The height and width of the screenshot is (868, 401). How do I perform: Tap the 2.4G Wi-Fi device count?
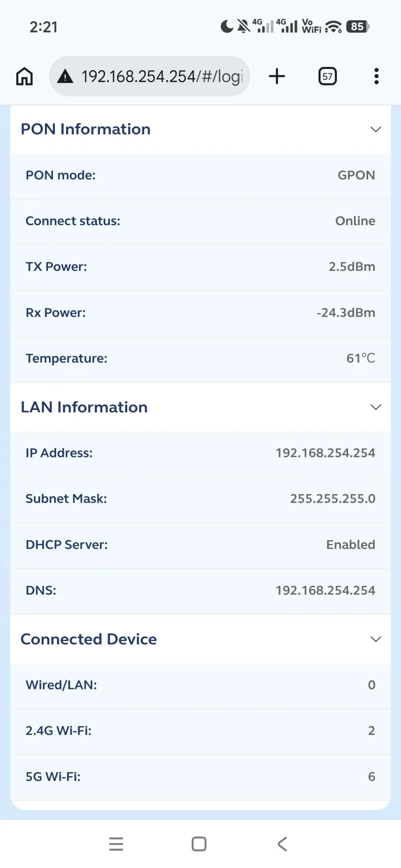pyautogui.click(x=372, y=731)
